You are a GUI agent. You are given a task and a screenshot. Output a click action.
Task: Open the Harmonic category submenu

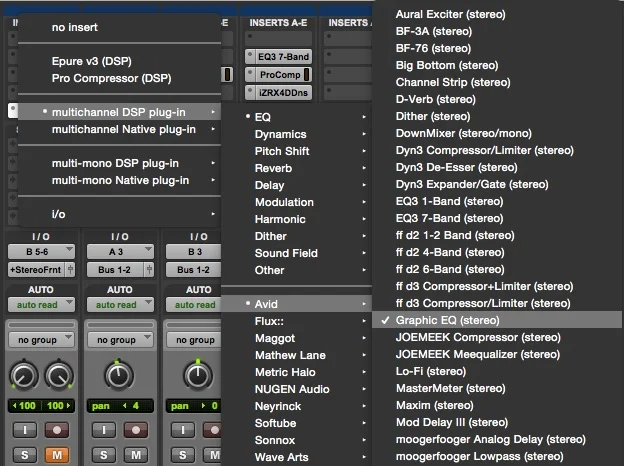pos(296,219)
